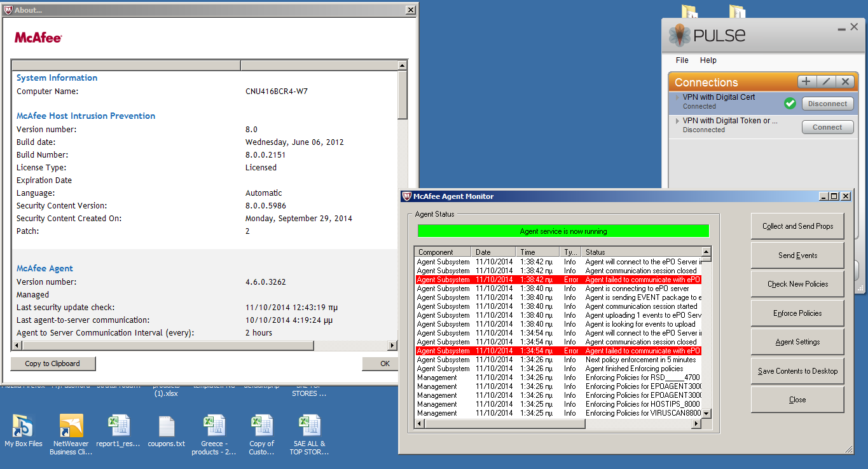Viewport: 868px width, 469px height.
Task: Click the Send Events button
Action: point(797,255)
